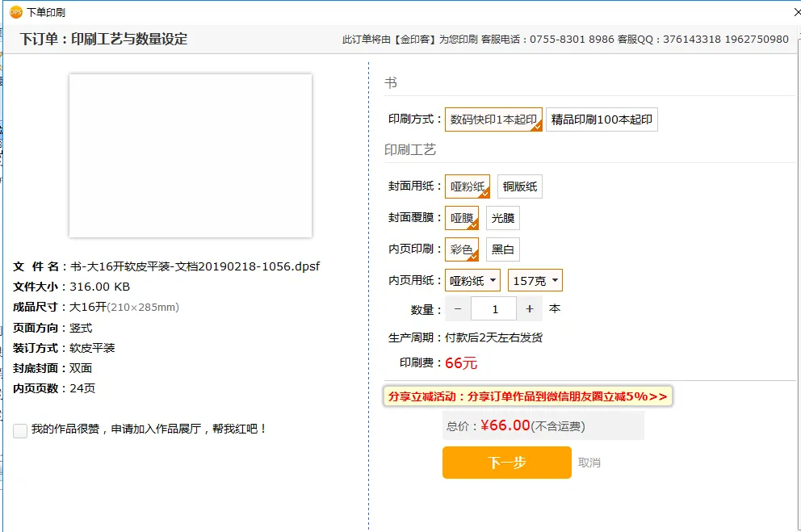This screenshot has height=532, width=801.
Task: Choose 黑白 inner page printing
Action: (x=503, y=249)
